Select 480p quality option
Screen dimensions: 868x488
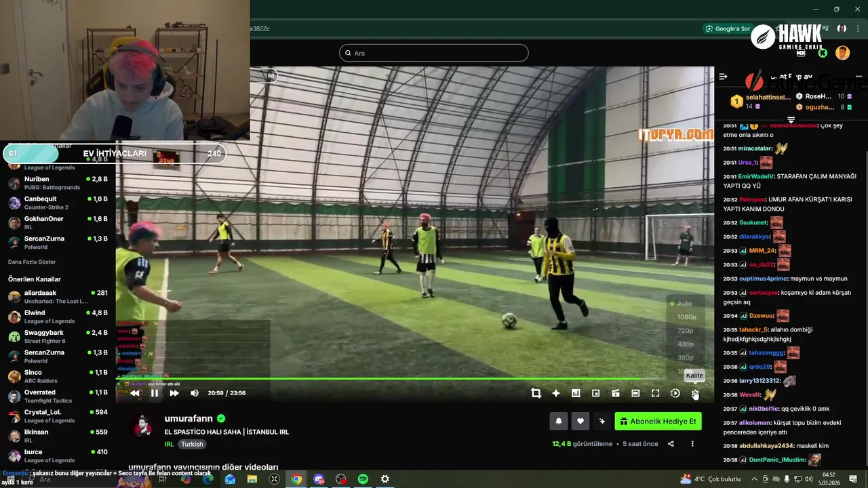point(685,344)
